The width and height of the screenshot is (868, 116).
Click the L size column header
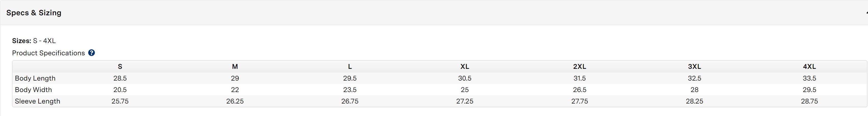click(x=350, y=67)
